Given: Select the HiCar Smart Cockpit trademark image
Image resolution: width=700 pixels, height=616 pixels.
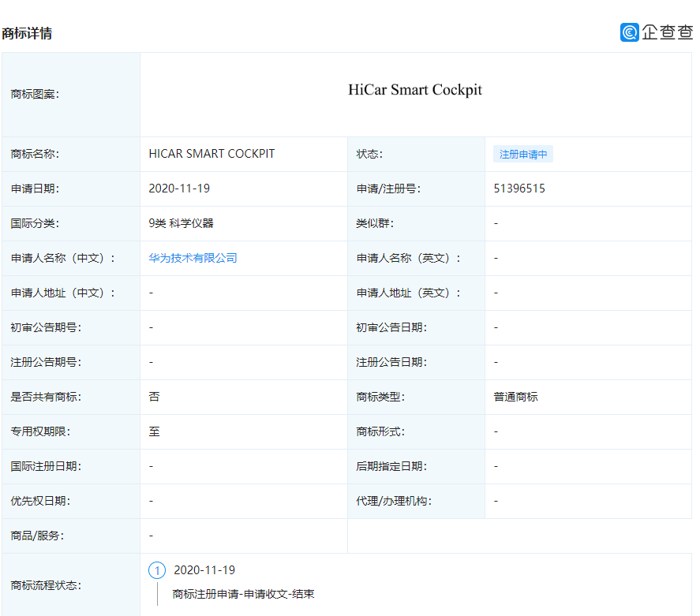Looking at the screenshot, I should 415,90.
